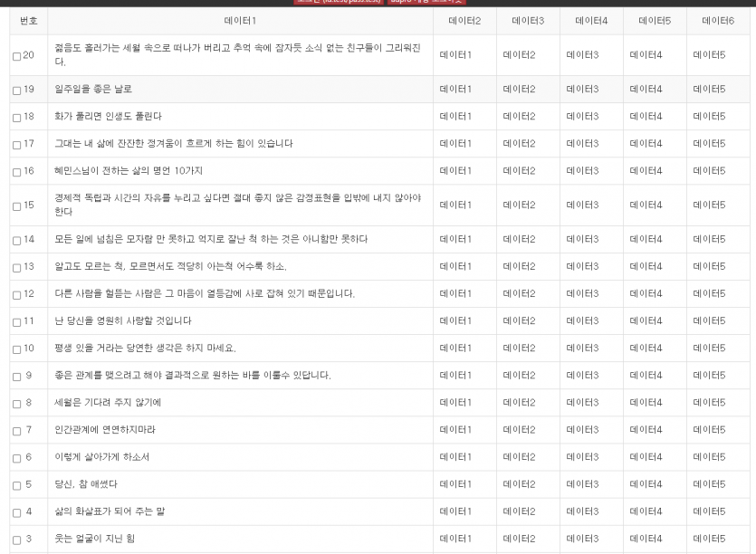Select row 16 with its checkbox
This screenshot has height=554, width=756.
17,172
